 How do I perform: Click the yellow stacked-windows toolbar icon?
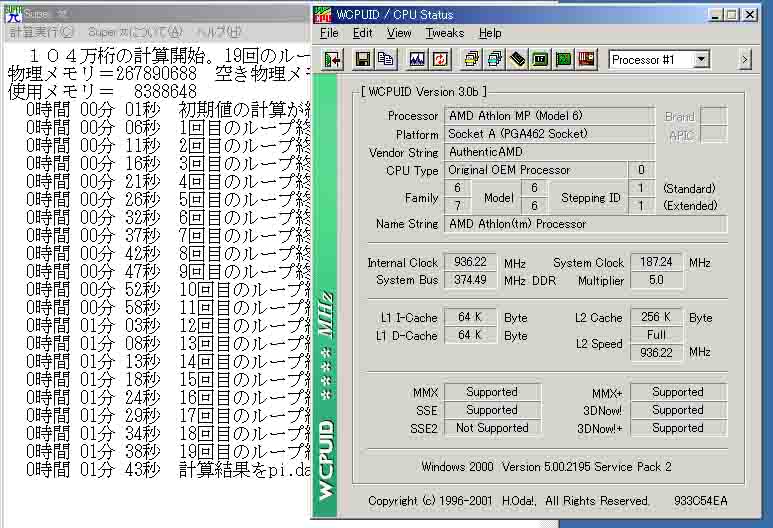[472, 60]
